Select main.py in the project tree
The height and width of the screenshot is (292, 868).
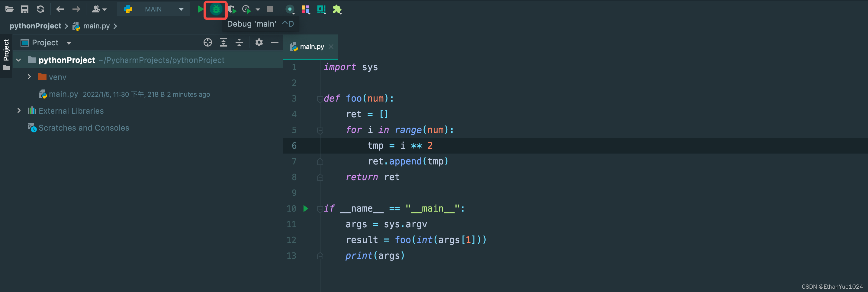click(63, 94)
